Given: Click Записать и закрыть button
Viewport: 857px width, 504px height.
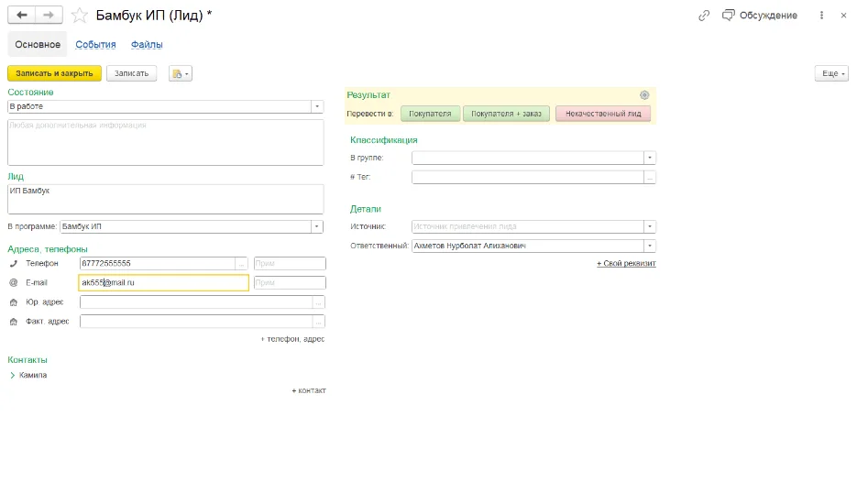Looking at the screenshot, I should 55,73.
